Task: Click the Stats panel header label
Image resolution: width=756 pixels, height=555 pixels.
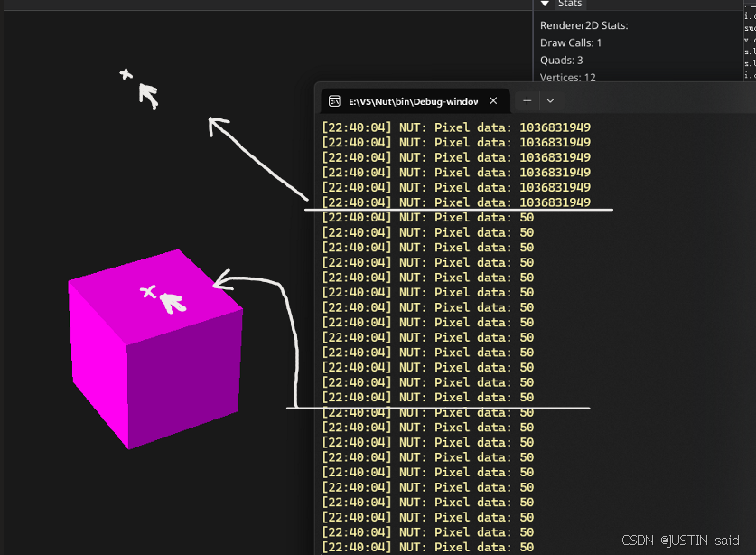Action: point(569,5)
